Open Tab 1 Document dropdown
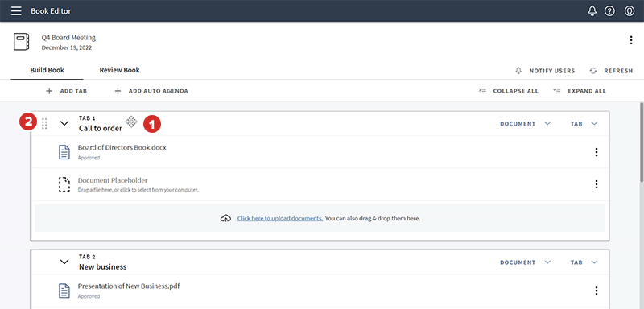This screenshot has width=644, height=309. pyautogui.click(x=525, y=123)
